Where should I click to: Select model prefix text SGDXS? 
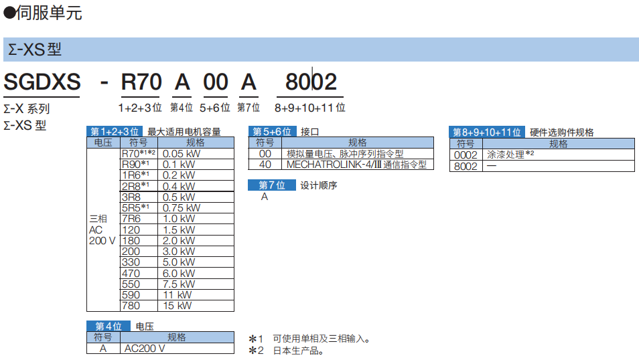(x=42, y=82)
